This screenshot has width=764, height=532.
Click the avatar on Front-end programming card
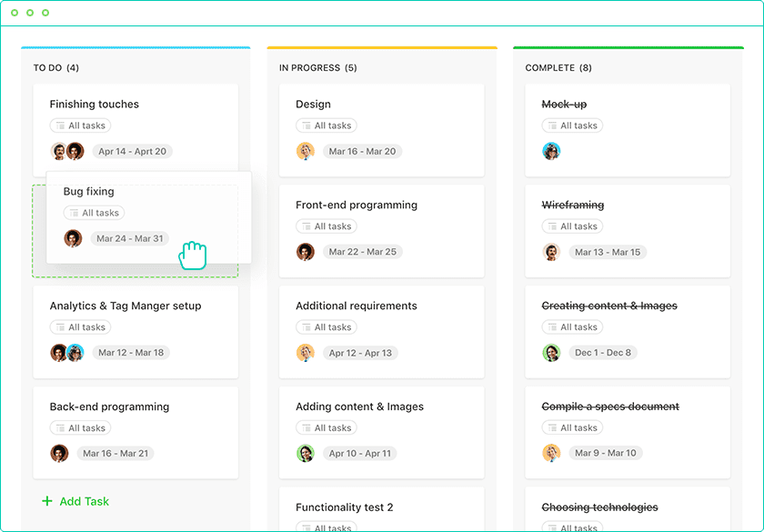click(x=306, y=252)
